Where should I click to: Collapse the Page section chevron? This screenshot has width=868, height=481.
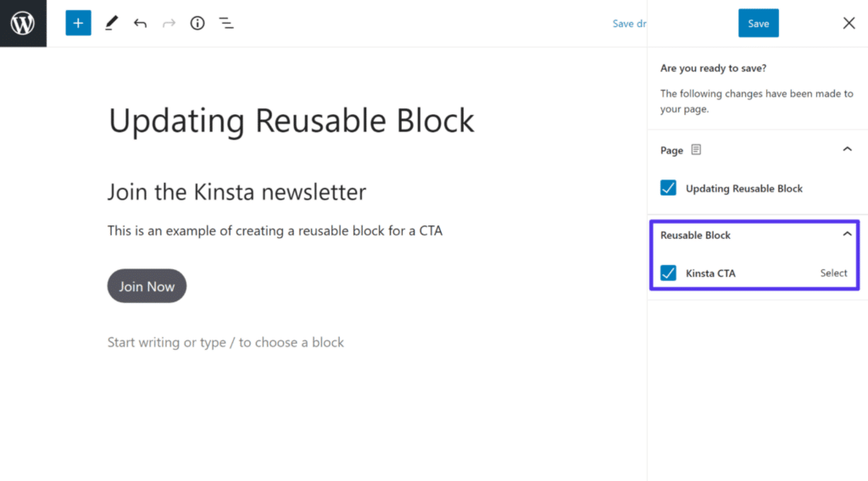[847, 149]
